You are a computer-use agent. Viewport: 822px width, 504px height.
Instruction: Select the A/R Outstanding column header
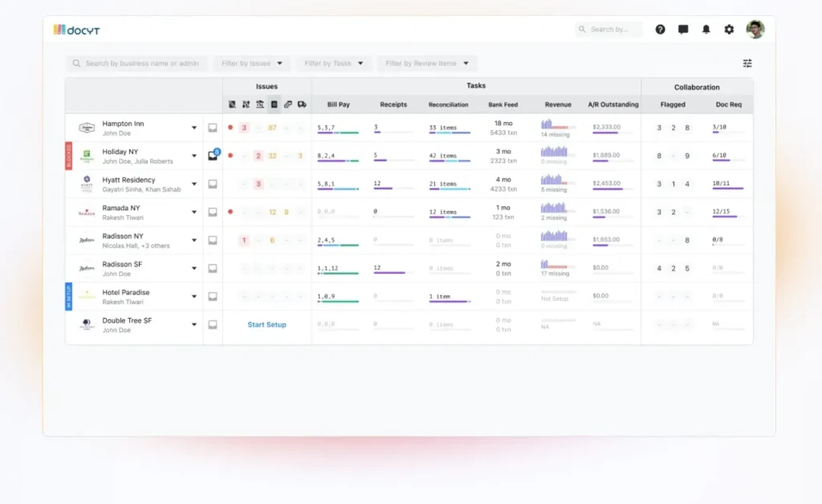[613, 104]
